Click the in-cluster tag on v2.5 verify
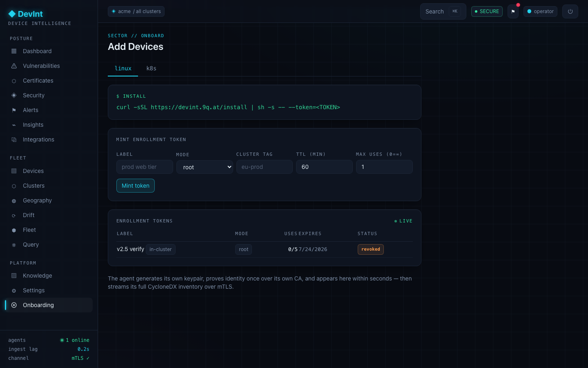The height and width of the screenshot is (368, 588). [160, 249]
